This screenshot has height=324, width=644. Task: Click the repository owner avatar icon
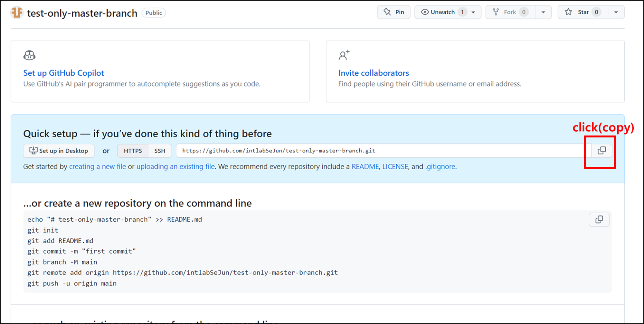click(17, 13)
